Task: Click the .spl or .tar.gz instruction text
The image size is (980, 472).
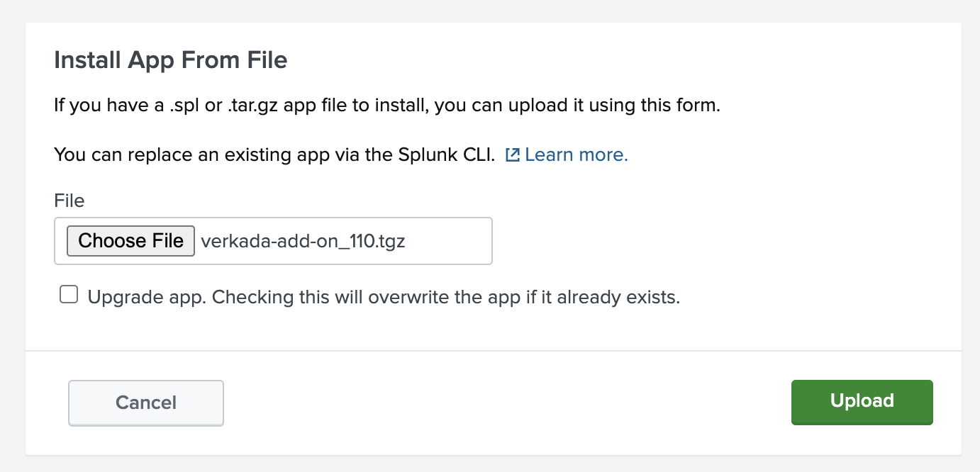Action: pyautogui.click(x=386, y=106)
